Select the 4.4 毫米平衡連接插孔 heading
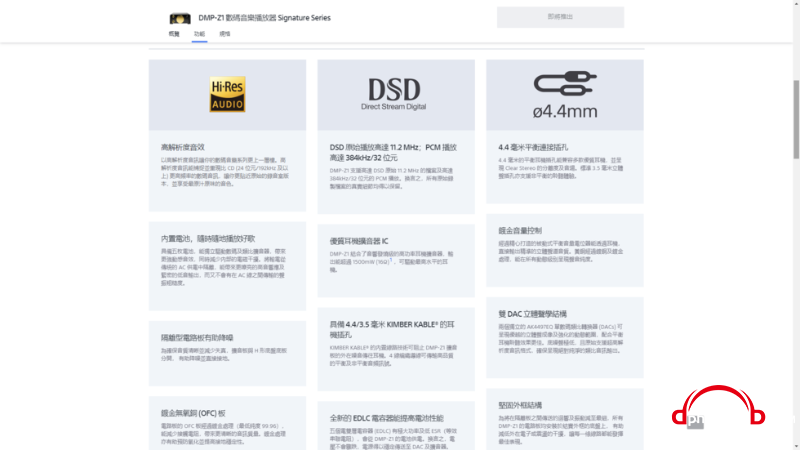The height and width of the screenshot is (450, 800). pyautogui.click(x=533, y=147)
